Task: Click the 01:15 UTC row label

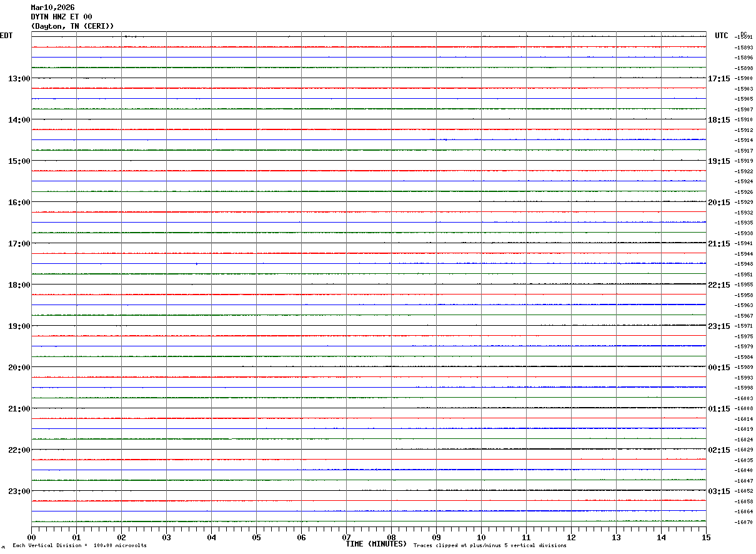Action: tap(719, 409)
